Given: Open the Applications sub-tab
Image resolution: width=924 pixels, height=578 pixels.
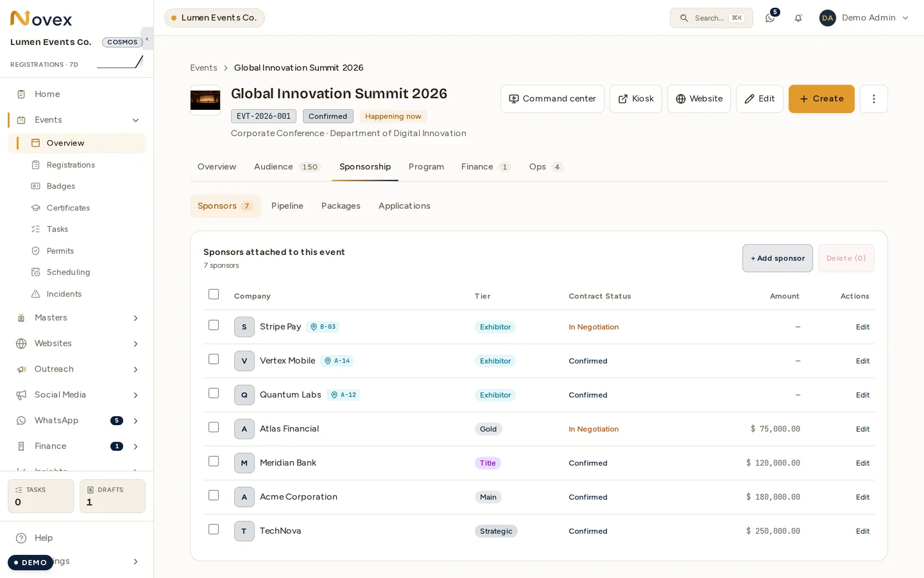Looking at the screenshot, I should [404, 206].
